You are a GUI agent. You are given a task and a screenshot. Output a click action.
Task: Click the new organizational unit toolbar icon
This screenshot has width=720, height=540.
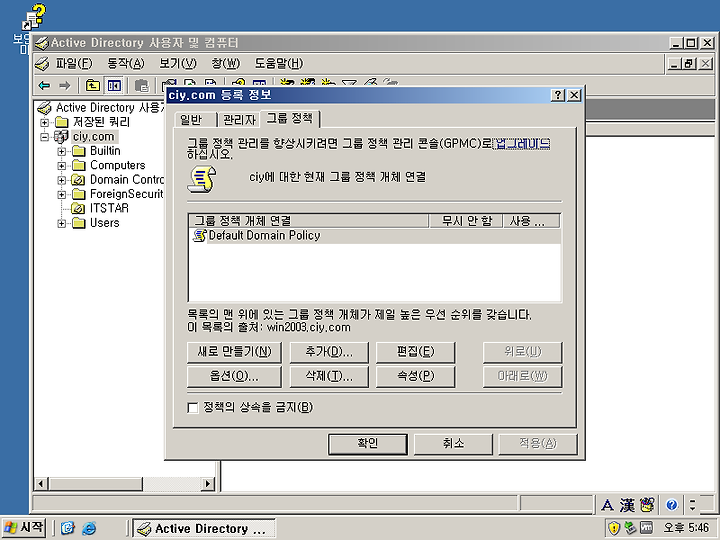tap(328, 83)
